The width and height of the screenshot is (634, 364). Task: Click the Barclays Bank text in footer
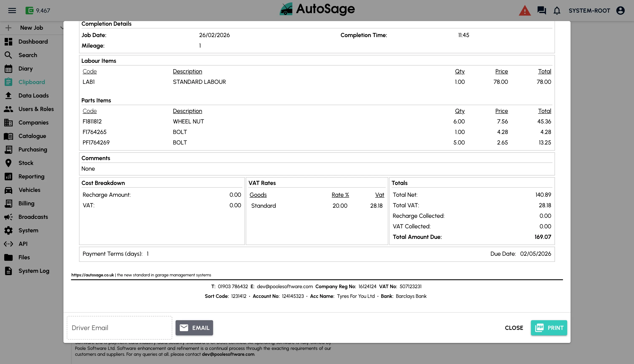411,296
